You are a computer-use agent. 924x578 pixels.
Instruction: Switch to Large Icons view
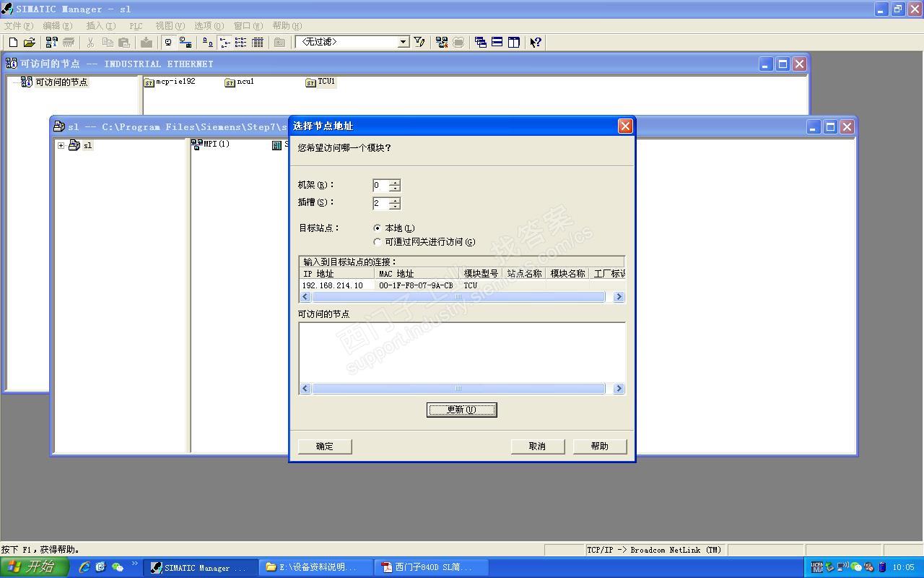coord(208,43)
